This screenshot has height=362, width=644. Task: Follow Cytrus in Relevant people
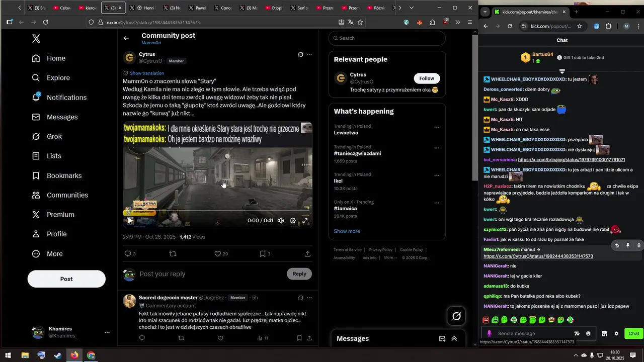point(427,78)
